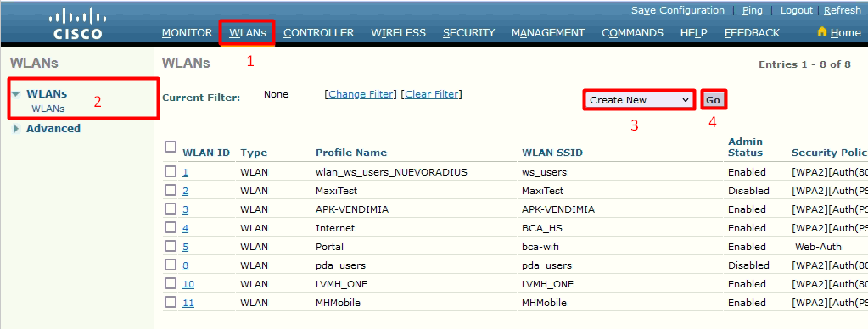The image size is (868, 329).
Task: Open the SECURITY menu
Action: point(469,32)
